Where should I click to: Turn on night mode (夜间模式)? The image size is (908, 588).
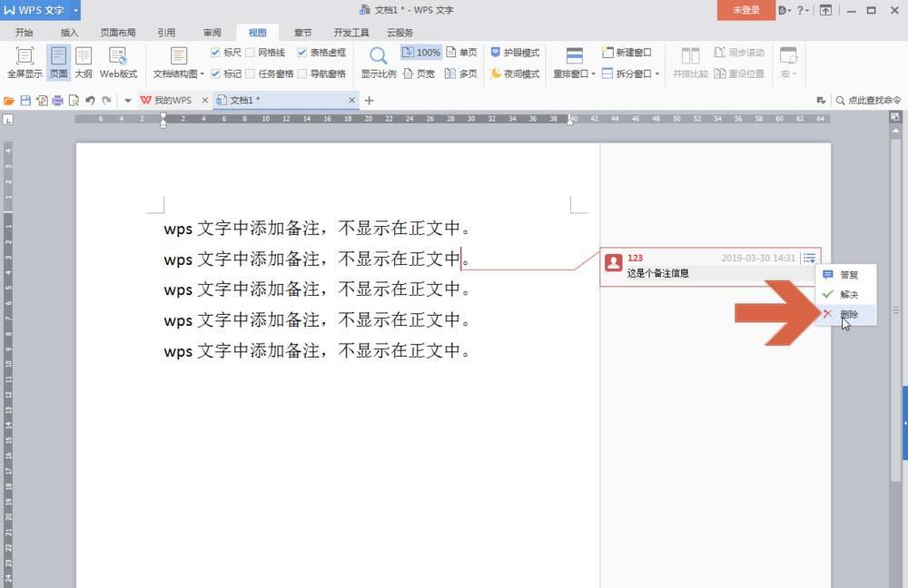click(515, 73)
